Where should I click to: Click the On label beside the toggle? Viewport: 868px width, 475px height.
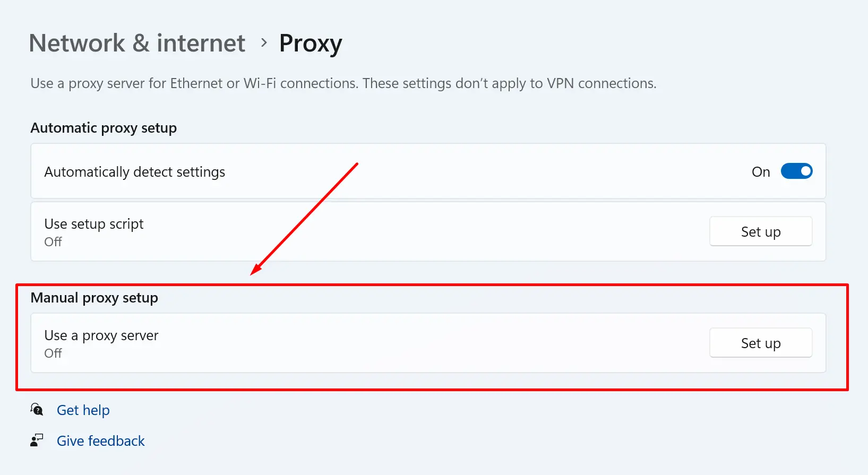tap(760, 172)
